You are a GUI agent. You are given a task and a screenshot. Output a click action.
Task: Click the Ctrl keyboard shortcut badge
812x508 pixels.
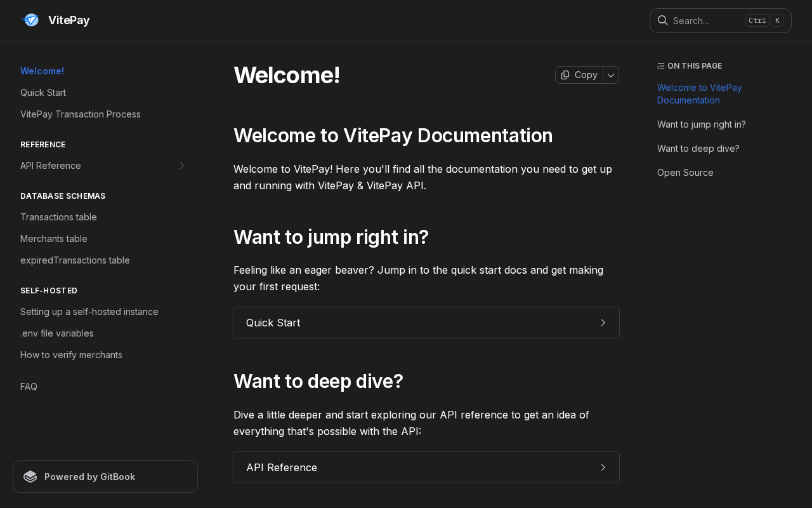click(757, 20)
